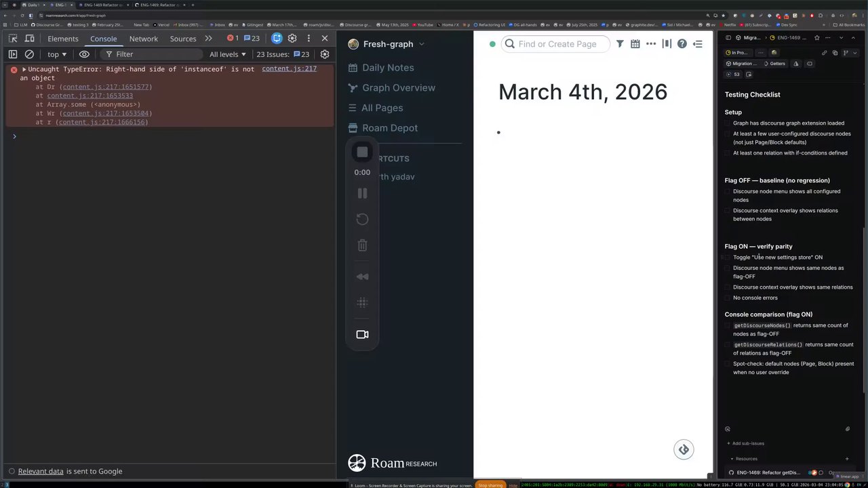The image size is (868, 488).
Task: Activate the DevTools inspect element picker
Action: [13, 39]
